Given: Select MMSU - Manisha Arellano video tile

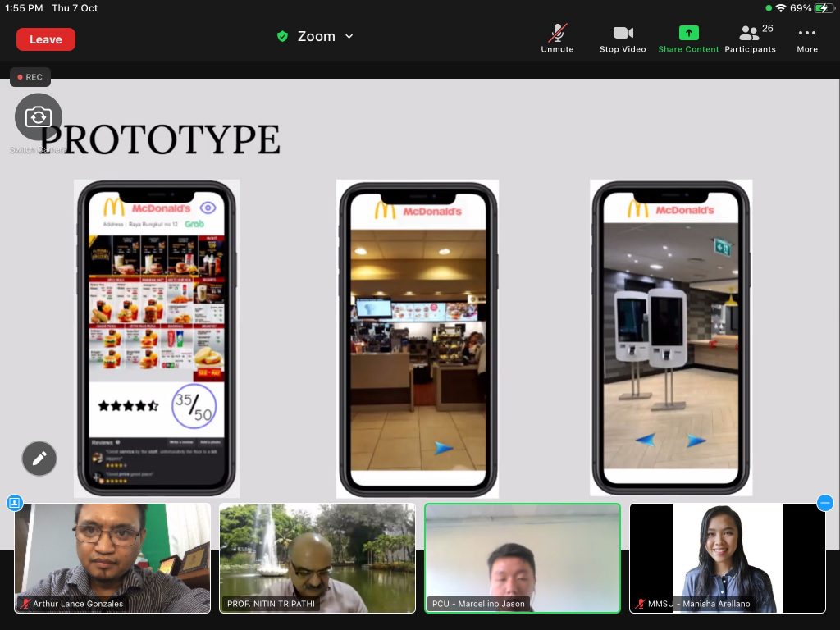Looking at the screenshot, I should 728,558.
